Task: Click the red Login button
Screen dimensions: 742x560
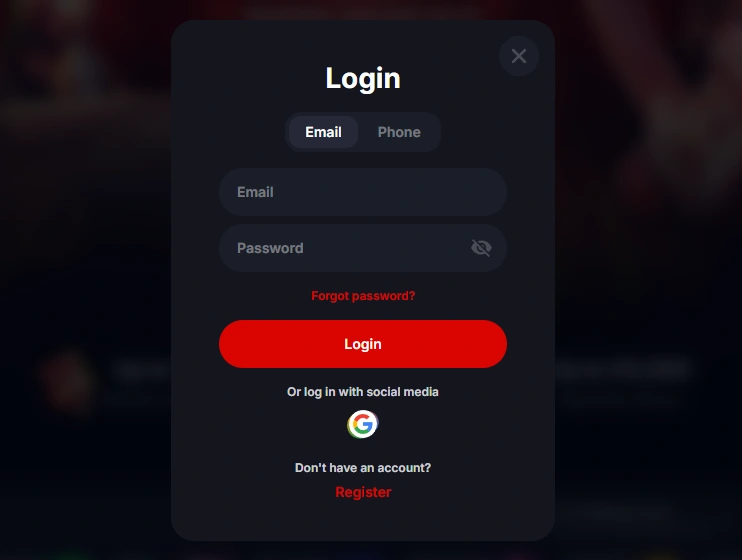Action: [x=363, y=344]
